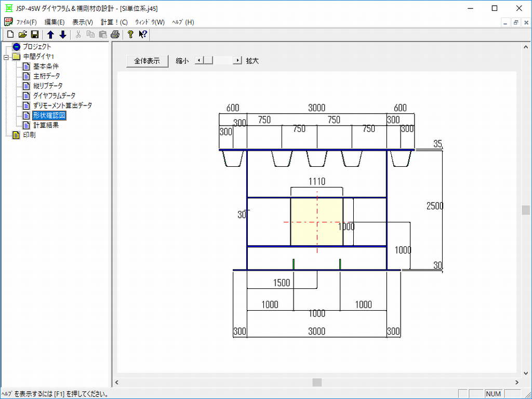
Task: Click the yellow question mark help icon
Action: (x=130, y=35)
